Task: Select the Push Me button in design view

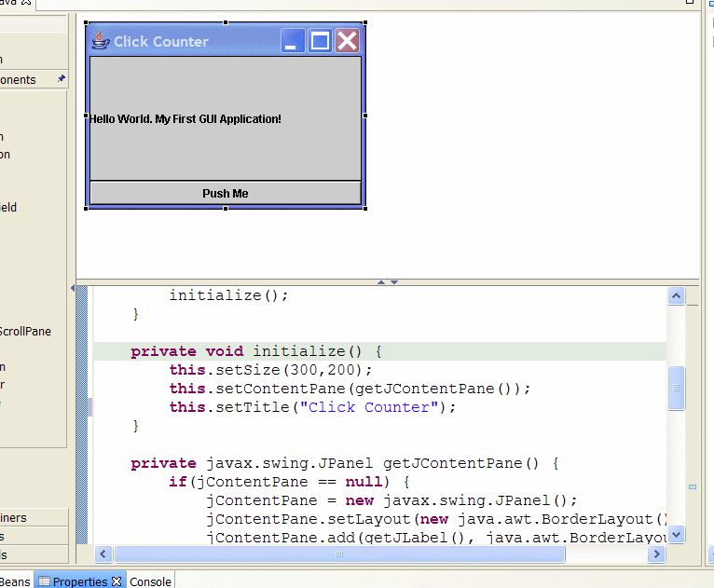Action: [225, 193]
